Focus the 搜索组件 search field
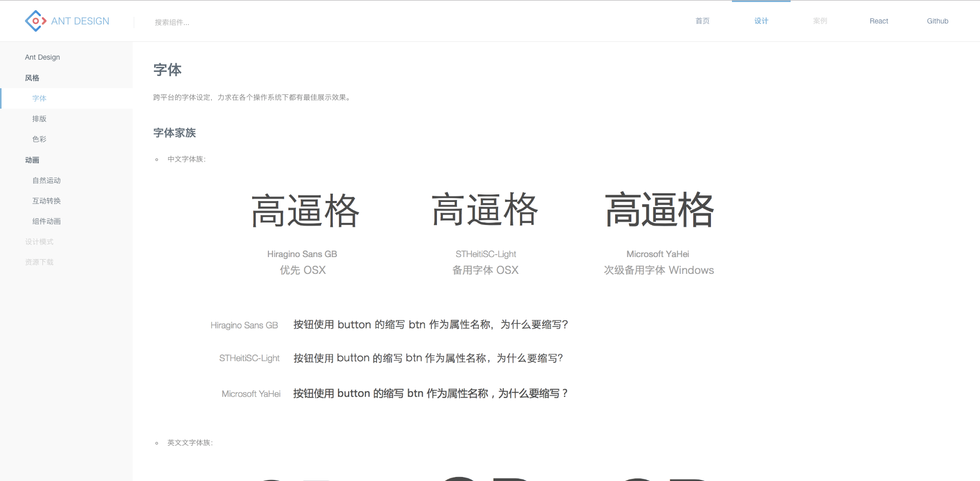Viewport: 980px width, 481px height. tap(172, 22)
